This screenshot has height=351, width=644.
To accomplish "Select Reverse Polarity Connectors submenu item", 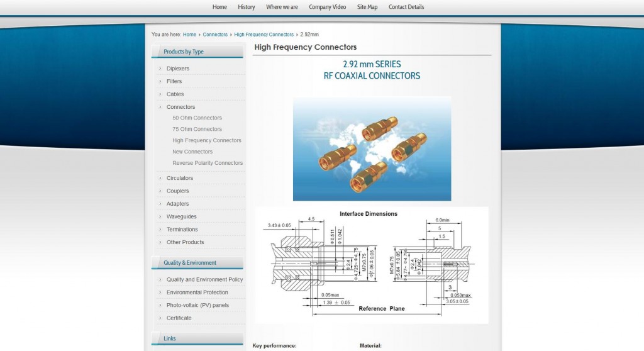I will [x=208, y=163].
